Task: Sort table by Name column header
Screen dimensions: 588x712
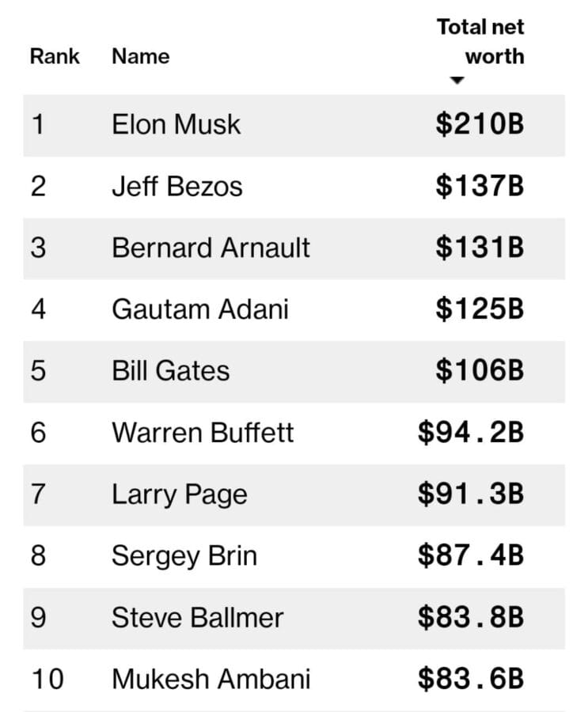Action: 140,56
